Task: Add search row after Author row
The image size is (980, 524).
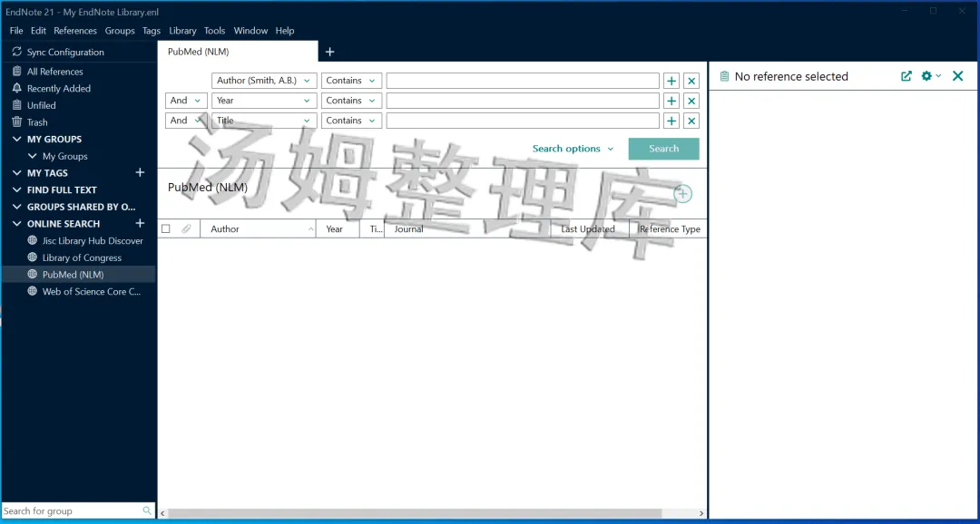Action: pos(671,81)
